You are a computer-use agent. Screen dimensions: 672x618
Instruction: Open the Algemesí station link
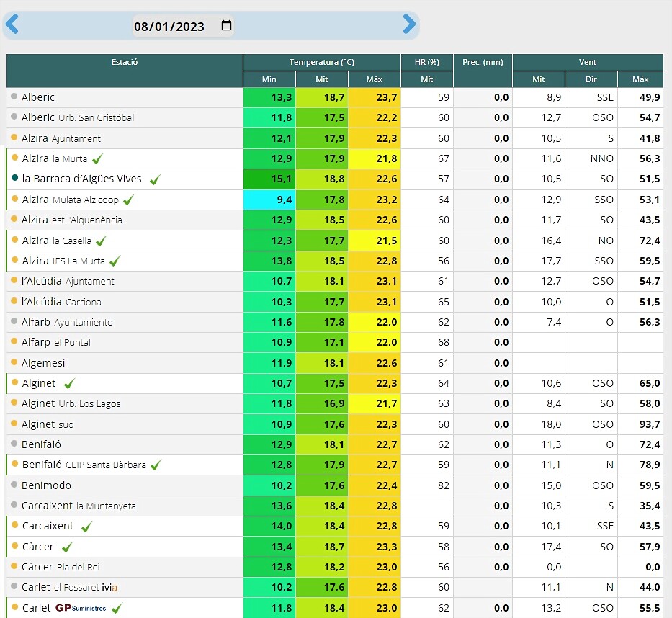43,363
